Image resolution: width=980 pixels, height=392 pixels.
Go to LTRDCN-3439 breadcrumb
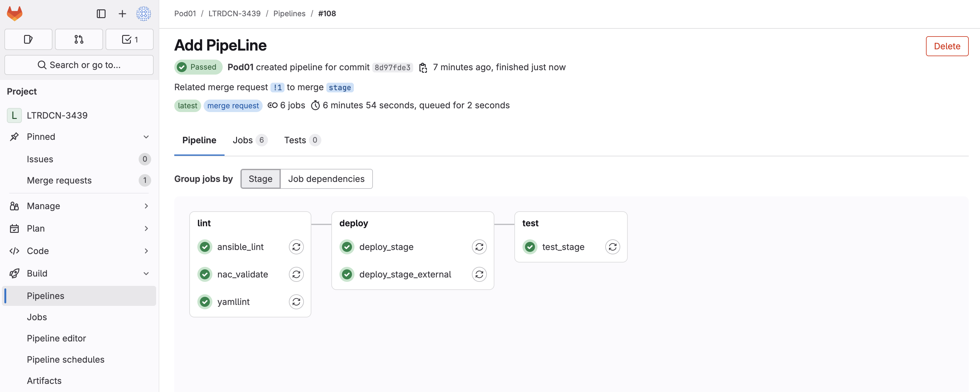(x=234, y=14)
